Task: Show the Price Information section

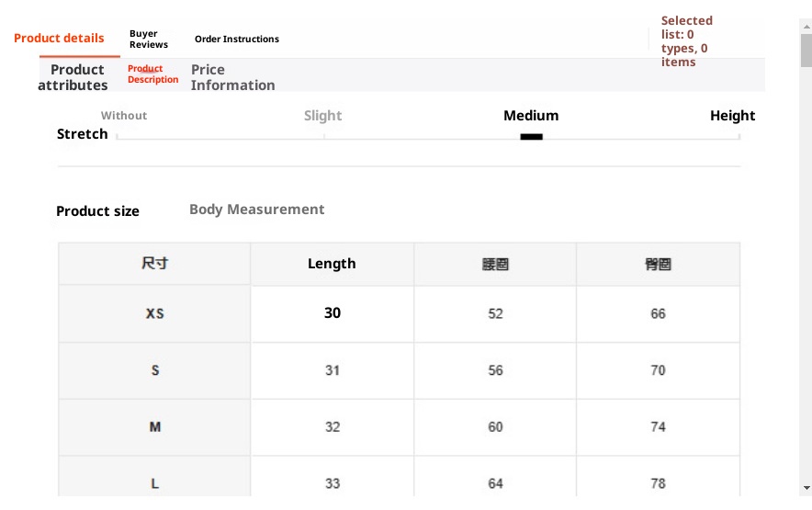Action: click(x=232, y=77)
